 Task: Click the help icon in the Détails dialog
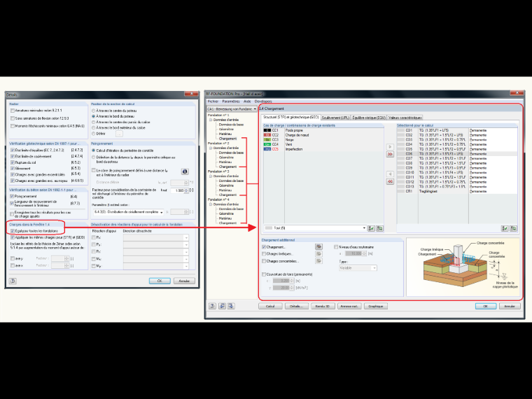pyautogui.click(x=13, y=281)
